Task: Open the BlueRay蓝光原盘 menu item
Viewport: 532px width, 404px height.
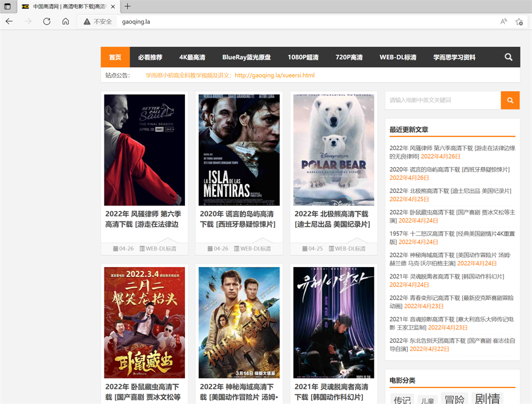Action: 247,57
